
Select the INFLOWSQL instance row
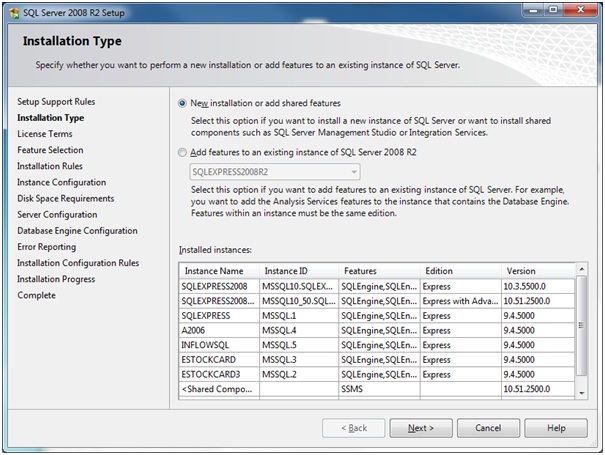click(377, 345)
